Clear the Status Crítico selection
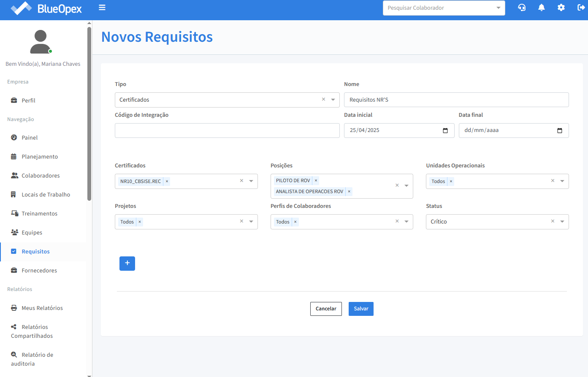Image resolution: width=588 pixels, height=377 pixels. [x=553, y=221]
